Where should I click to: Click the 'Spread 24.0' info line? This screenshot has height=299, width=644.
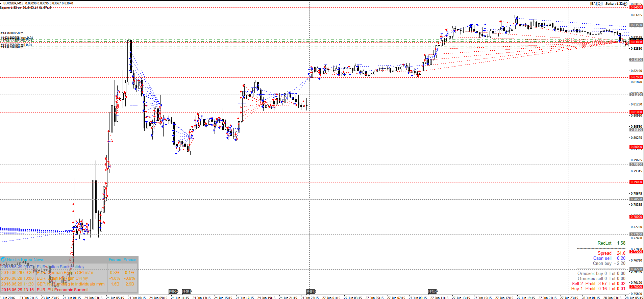click(x=611, y=253)
